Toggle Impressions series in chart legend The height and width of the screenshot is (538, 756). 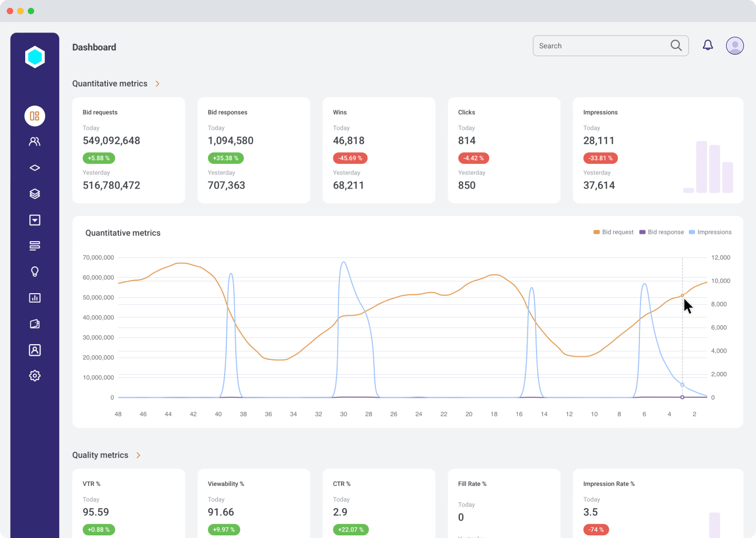point(710,232)
